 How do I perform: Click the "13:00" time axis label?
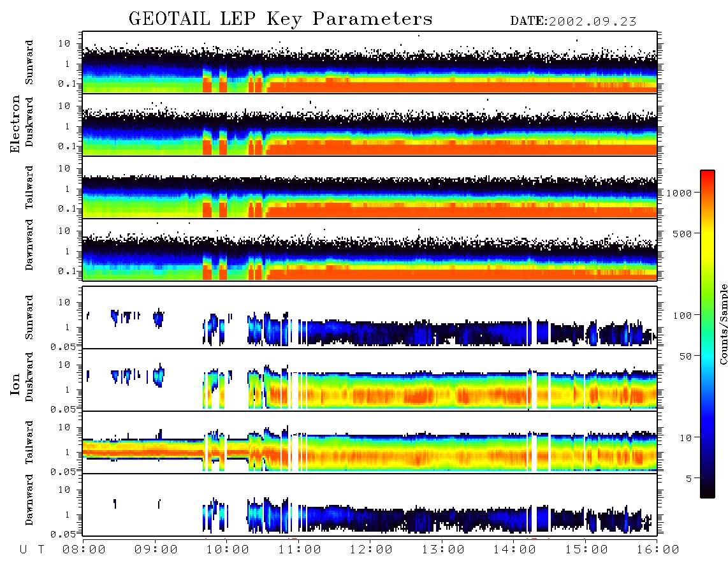(443, 550)
